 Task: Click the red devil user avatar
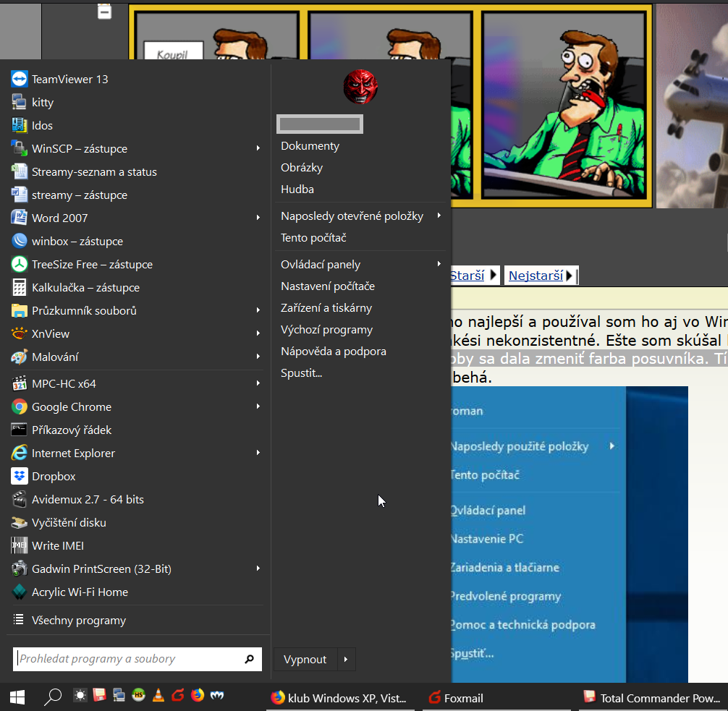coord(360,87)
